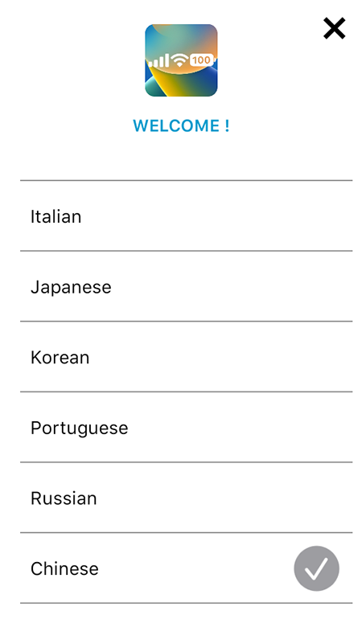The image size is (362, 644).
Task: Click the gray checkmark beside Chinese
Action: [x=316, y=568]
